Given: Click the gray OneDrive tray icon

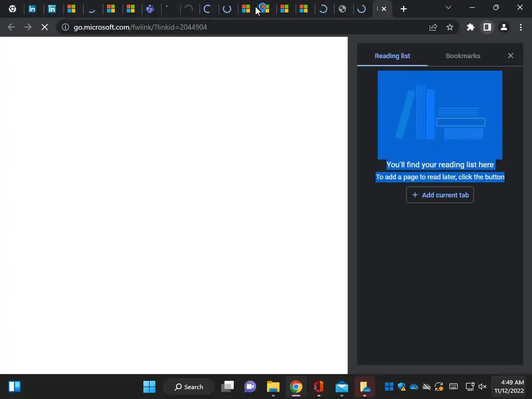Looking at the screenshot, I should pos(427,387).
